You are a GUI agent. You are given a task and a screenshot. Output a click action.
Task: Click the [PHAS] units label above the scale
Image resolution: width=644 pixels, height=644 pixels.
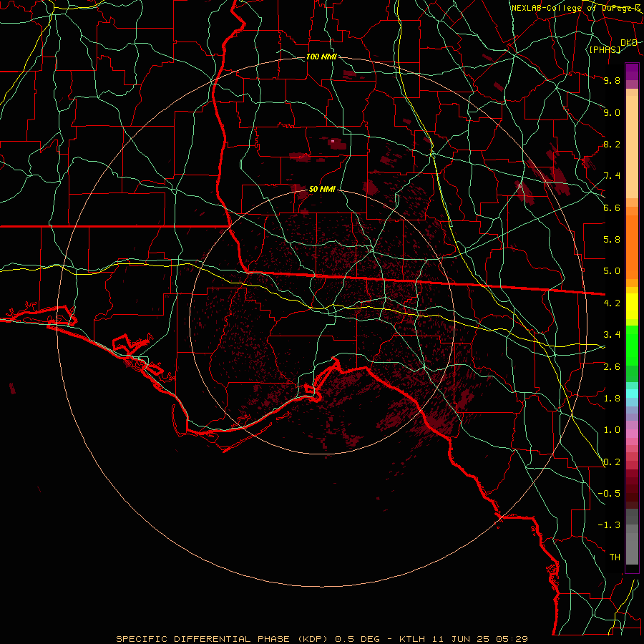pyautogui.click(x=605, y=49)
